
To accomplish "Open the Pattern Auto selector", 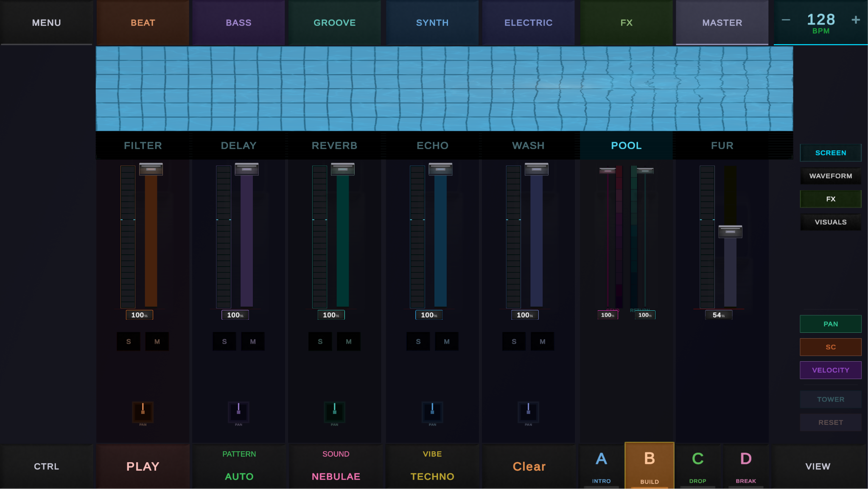I will point(239,466).
